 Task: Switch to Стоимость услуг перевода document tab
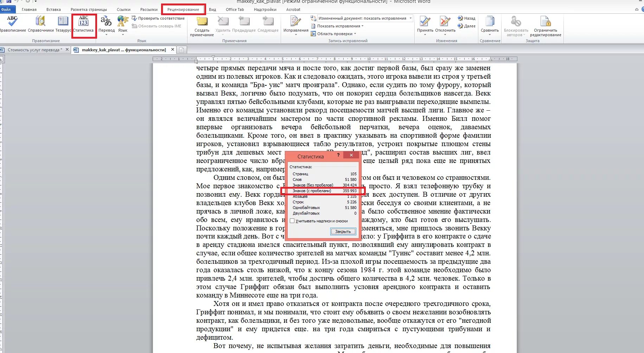point(35,50)
